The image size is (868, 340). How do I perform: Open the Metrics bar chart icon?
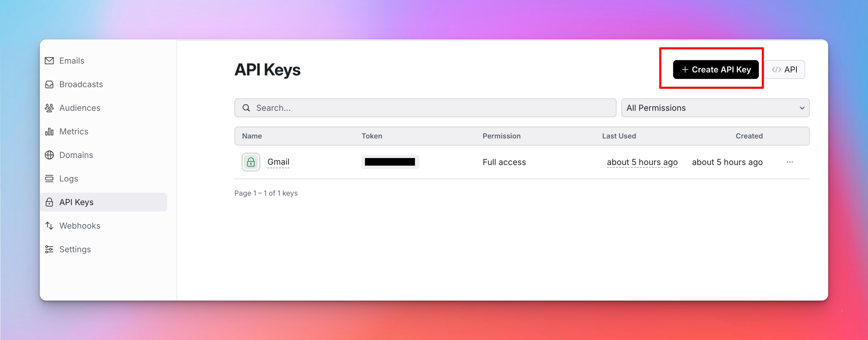coord(49,131)
